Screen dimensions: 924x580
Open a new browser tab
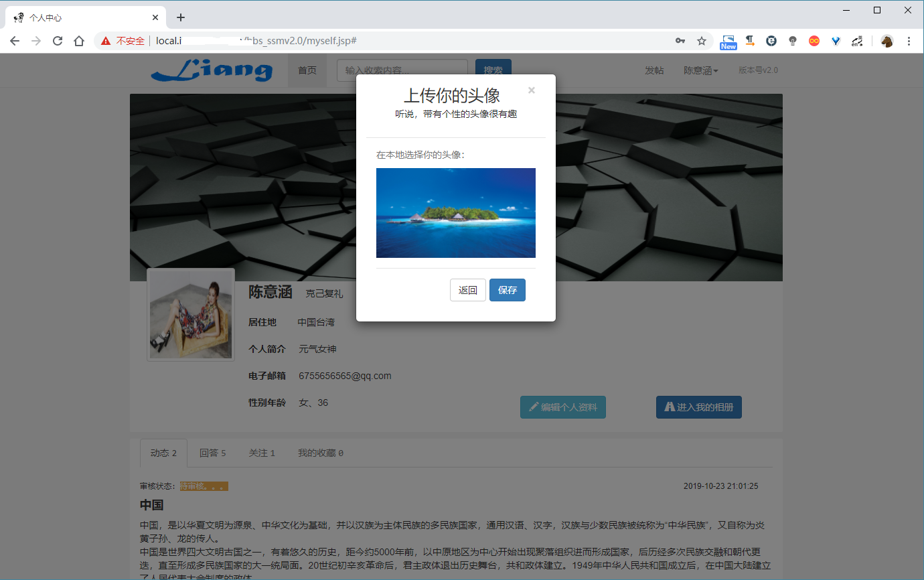pyautogui.click(x=181, y=17)
